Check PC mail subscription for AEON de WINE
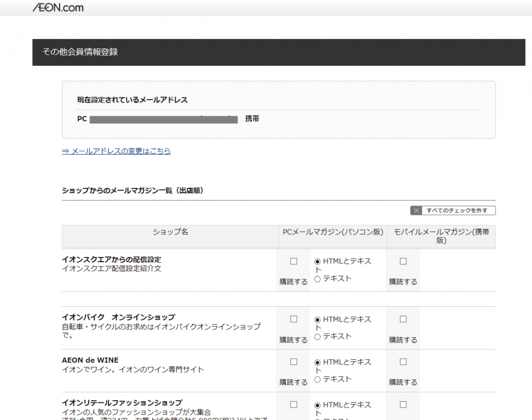 point(294,361)
